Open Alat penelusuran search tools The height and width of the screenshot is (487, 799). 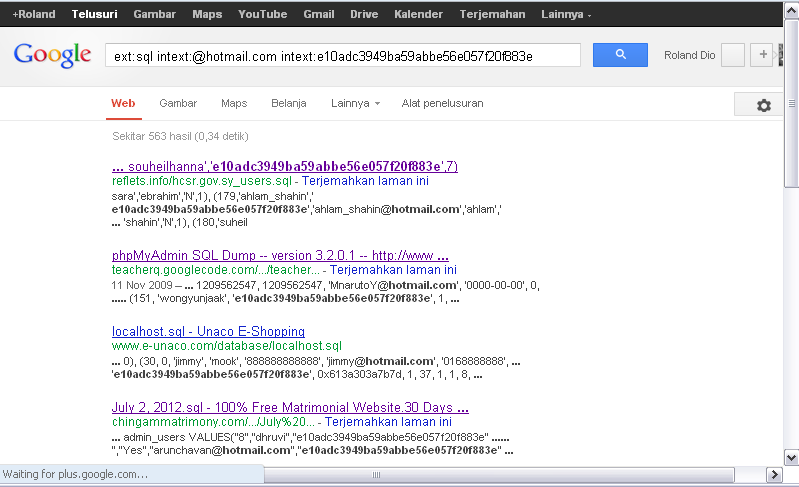click(x=442, y=103)
